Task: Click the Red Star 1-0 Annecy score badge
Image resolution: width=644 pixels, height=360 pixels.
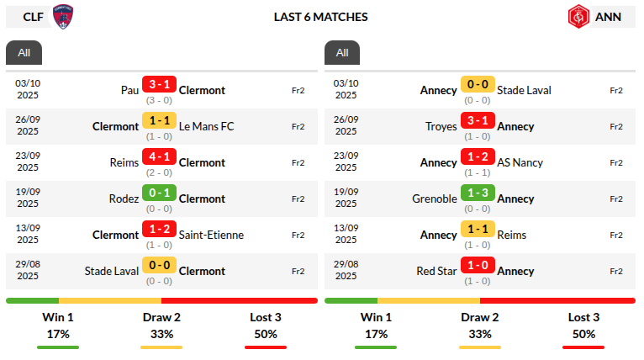Action: (x=478, y=265)
